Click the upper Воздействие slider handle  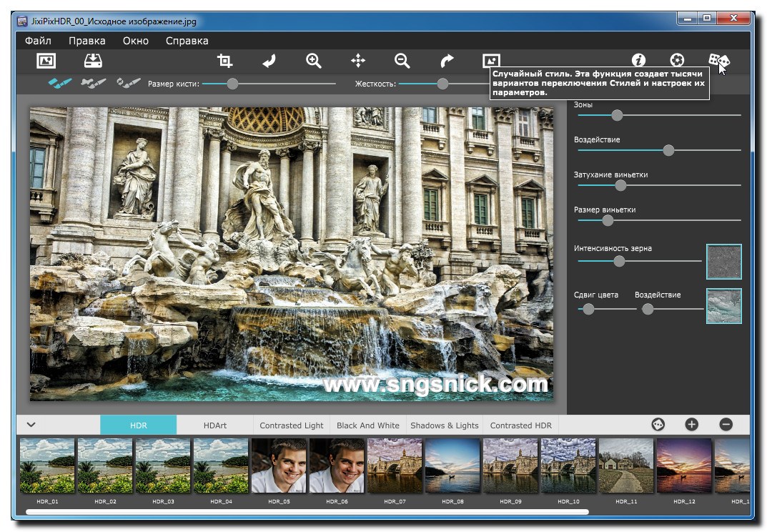(668, 150)
